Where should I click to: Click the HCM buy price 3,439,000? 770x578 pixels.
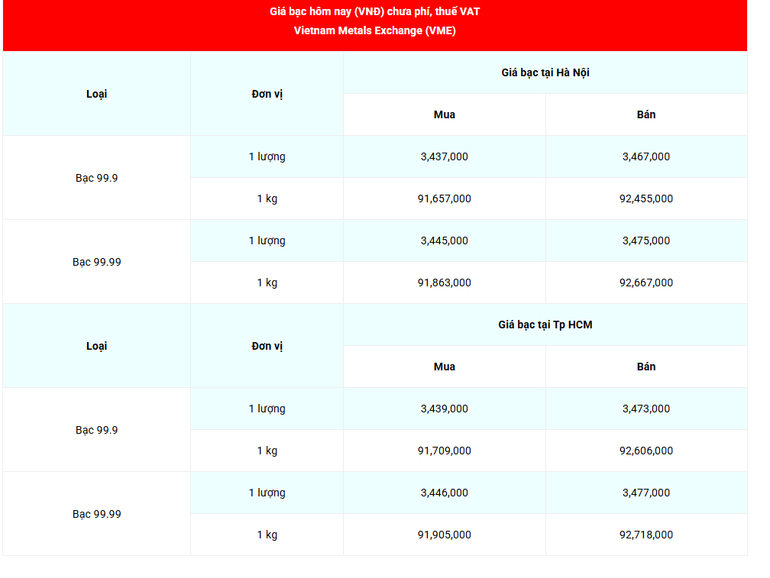click(444, 409)
